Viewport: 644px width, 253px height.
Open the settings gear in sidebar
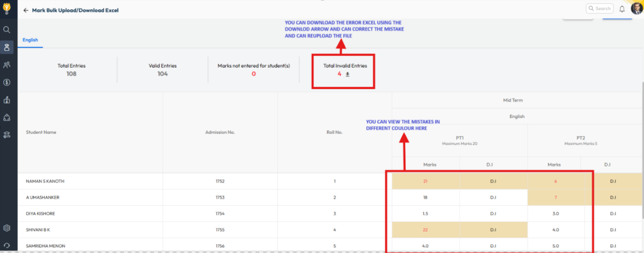(7, 228)
